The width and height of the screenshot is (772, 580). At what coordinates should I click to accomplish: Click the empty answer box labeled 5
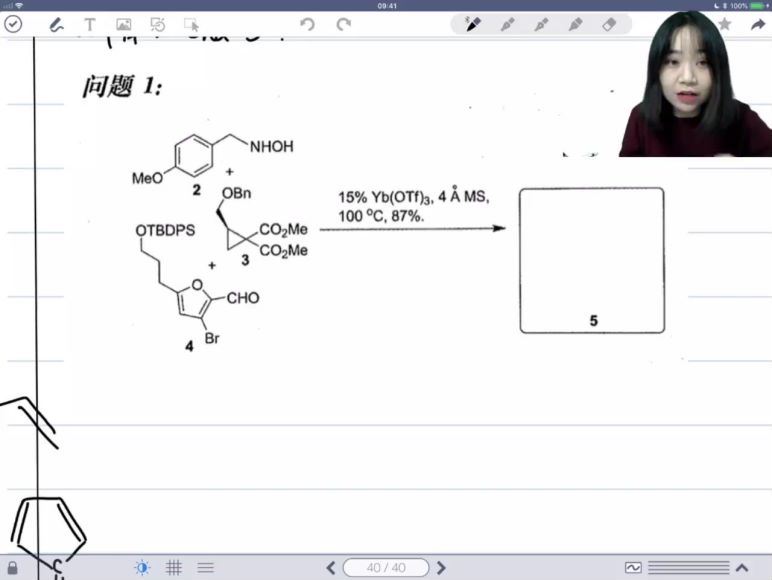pyautogui.click(x=592, y=260)
